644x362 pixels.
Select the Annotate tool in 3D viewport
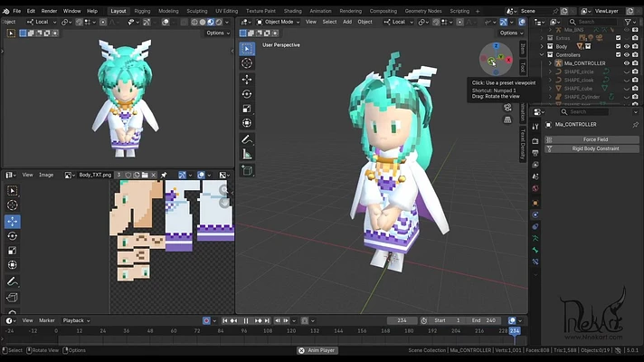tap(247, 139)
